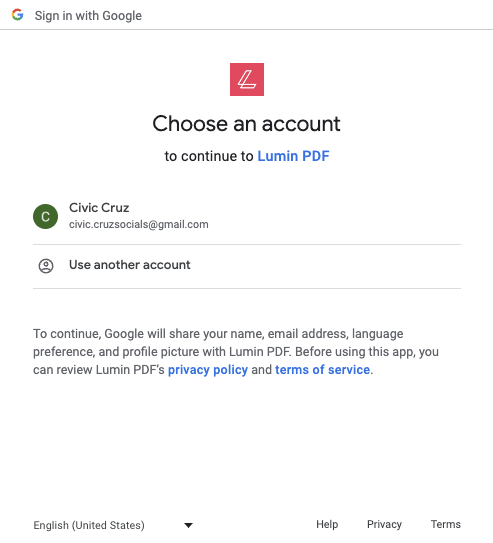
Task: Click the Choose an account heading
Action: click(x=246, y=124)
